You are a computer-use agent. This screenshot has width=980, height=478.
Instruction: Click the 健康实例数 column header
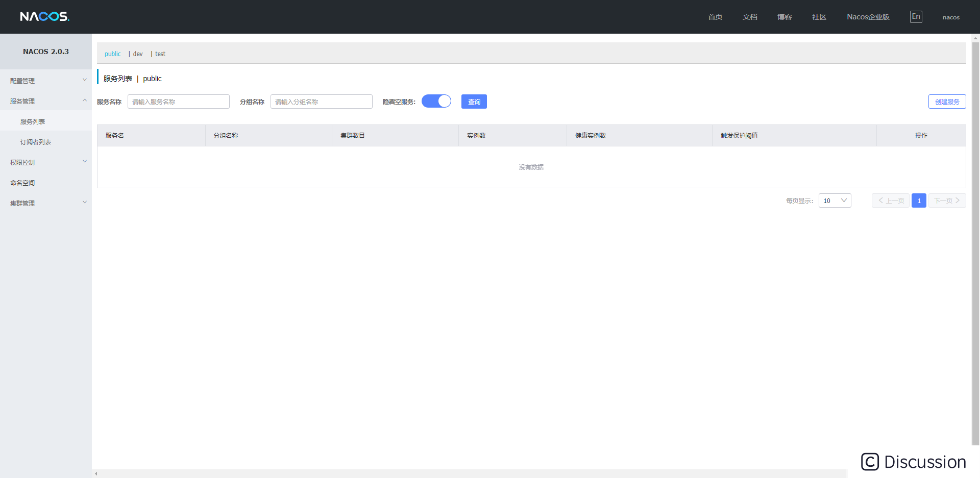click(640, 135)
